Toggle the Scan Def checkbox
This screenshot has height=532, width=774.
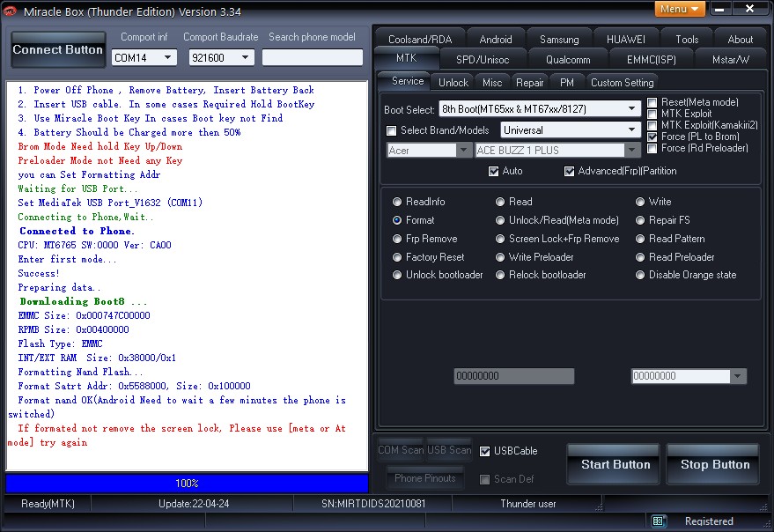484,479
